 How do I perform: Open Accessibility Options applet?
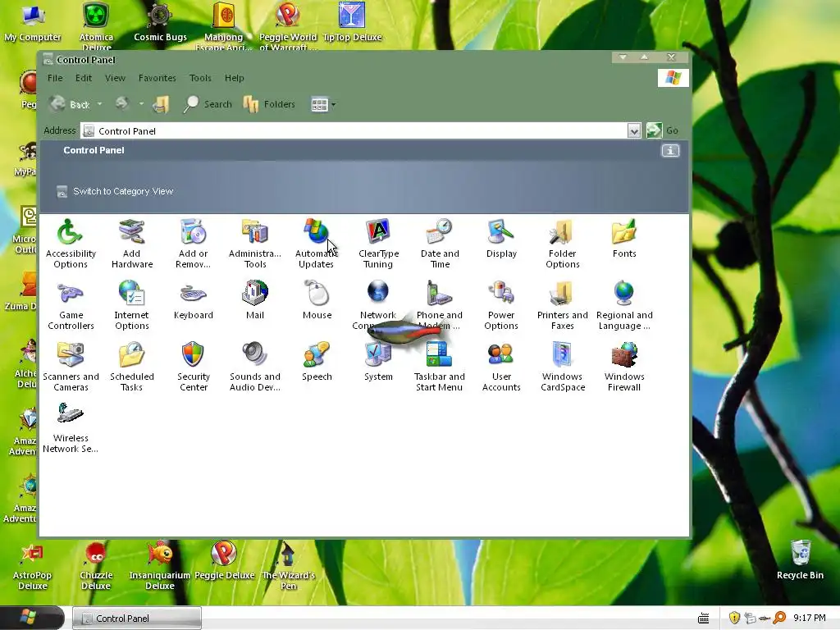71,244
